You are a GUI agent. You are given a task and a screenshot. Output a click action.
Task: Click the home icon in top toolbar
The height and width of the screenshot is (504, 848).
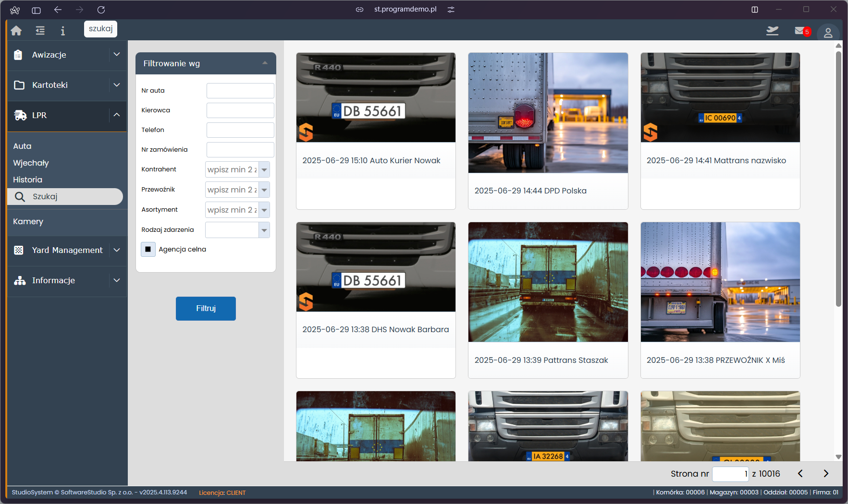pyautogui.click(x=16, y=31)
